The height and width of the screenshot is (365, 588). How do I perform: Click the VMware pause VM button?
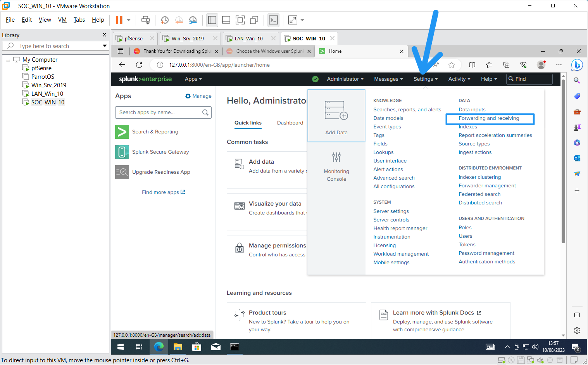[x=119, y=20]
